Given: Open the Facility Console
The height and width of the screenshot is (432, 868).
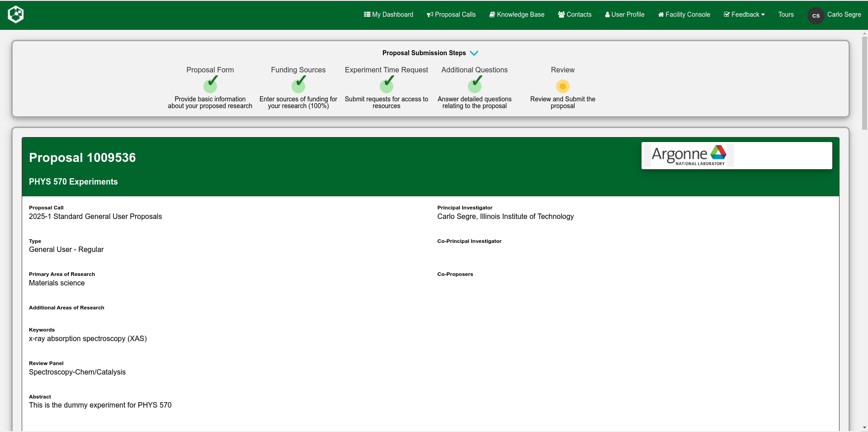Looking at the screenshot, I should click(684, 14).
